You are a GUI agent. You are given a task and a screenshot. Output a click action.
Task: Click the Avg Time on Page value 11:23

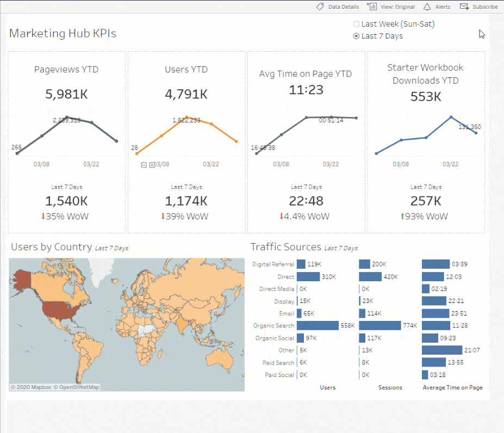tap(306, 90)
